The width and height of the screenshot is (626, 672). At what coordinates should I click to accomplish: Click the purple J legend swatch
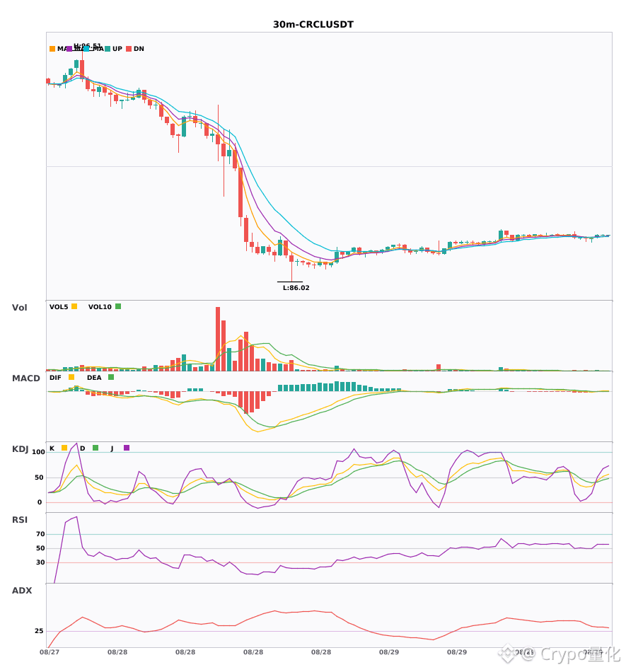click(127, 448)
